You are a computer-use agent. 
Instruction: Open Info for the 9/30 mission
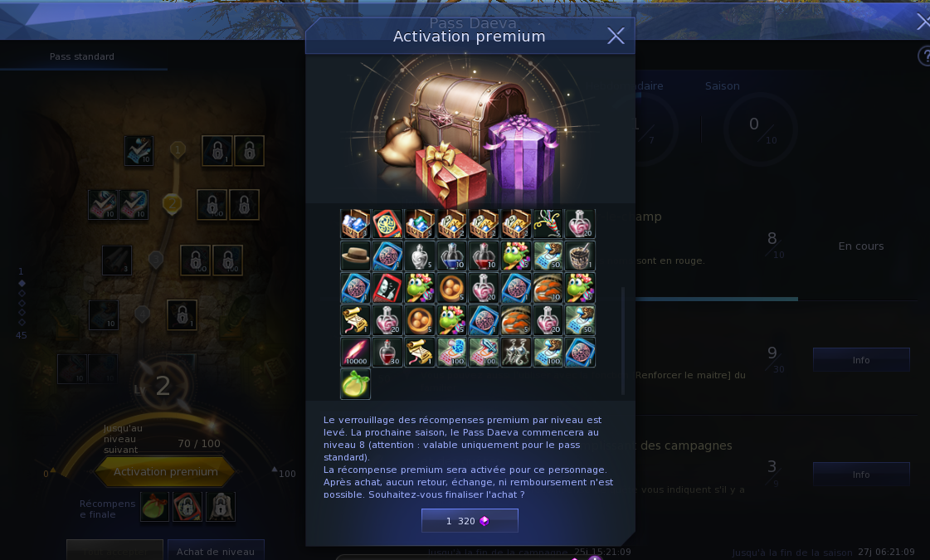click(860, 360)
